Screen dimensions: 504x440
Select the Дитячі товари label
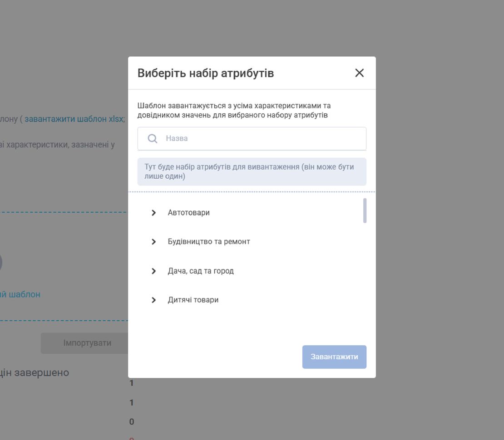point(193,300)
